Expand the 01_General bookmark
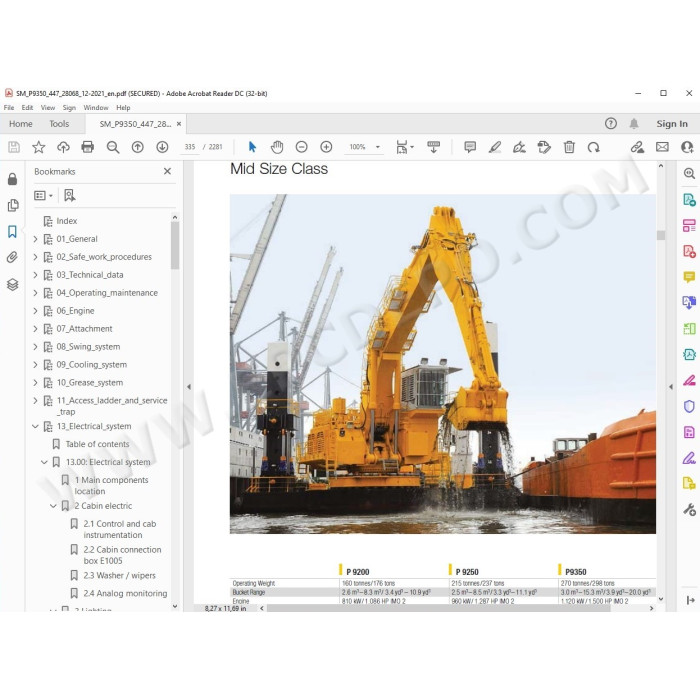Image resolution: width=700 pixels, height=700 pixels. pyautogui.click(x=35, y=239)
